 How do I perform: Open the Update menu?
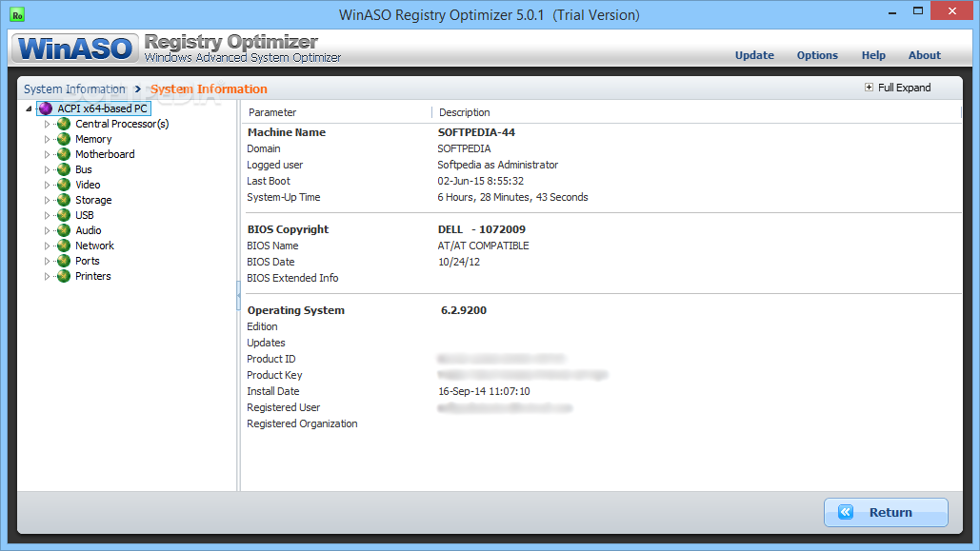[x=754, y=55]
